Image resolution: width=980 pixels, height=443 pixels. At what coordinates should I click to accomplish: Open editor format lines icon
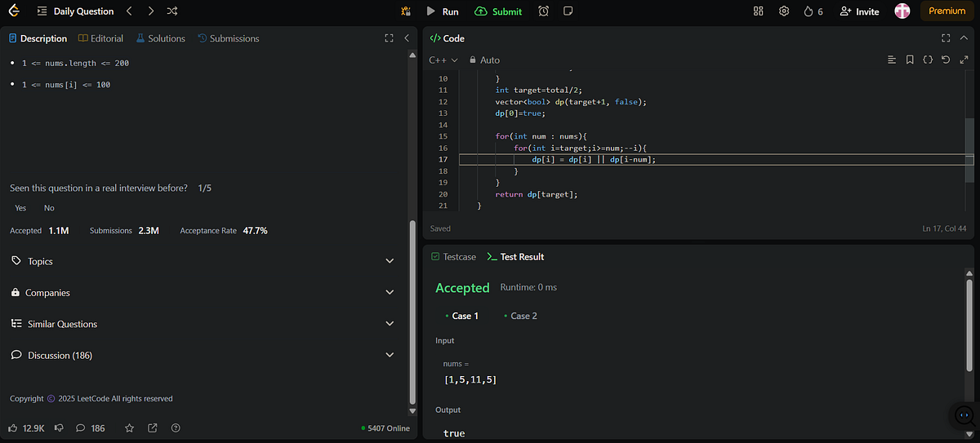[892, 60]
